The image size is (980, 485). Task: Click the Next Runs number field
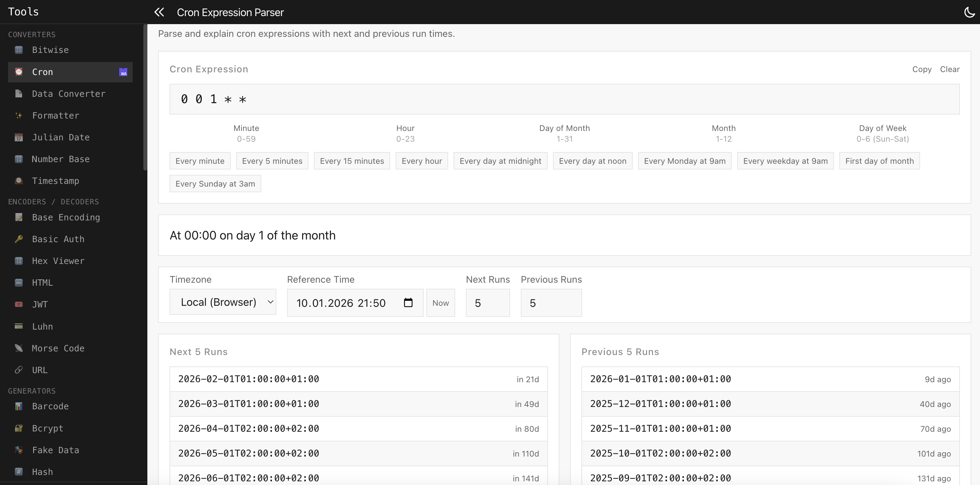[487, 303]
